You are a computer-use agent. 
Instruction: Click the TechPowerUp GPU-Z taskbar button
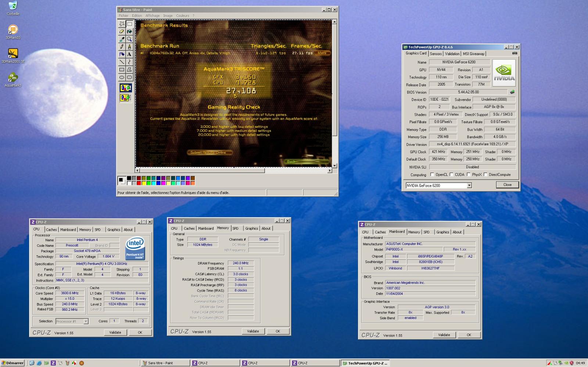pos(365,363)
